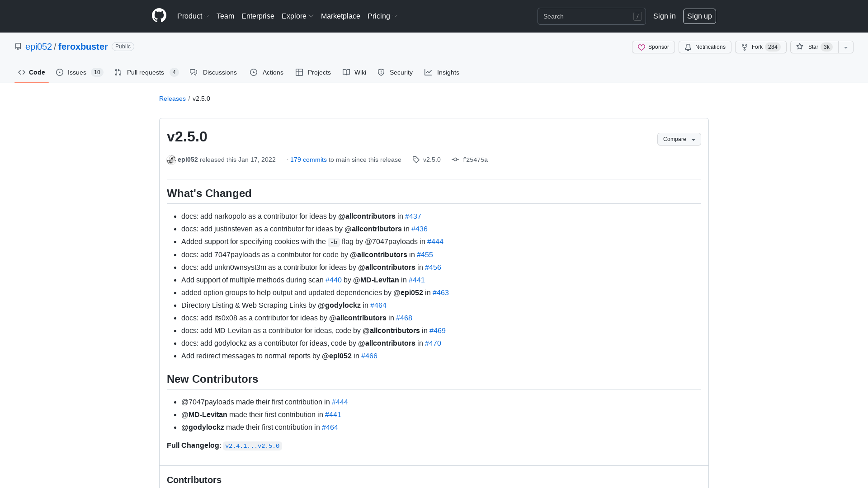This screenshot has height=488, width=868.
Task: Open the commit icon beside f25475a
Action: coord(455,160)
